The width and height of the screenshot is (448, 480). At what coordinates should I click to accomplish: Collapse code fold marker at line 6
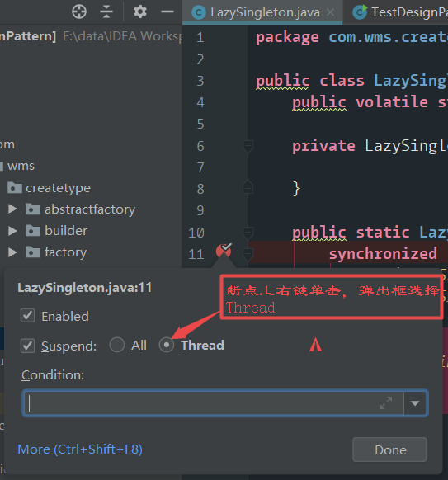click(248, 146)
